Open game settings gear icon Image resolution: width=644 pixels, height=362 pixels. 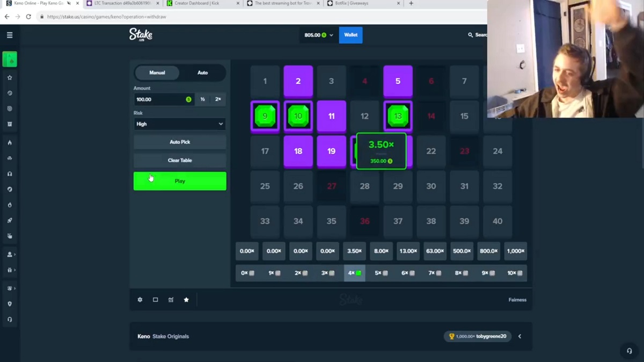click(140, 300)
